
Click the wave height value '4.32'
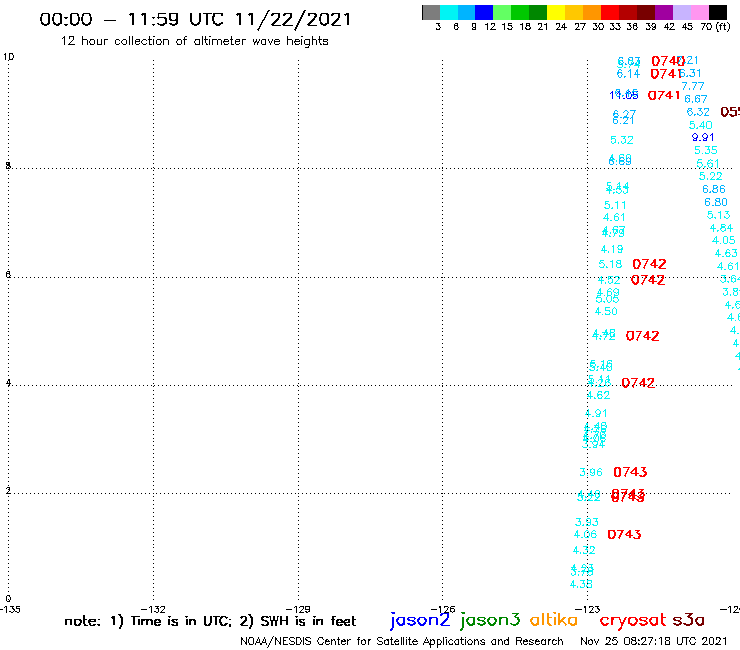point(584,550)
